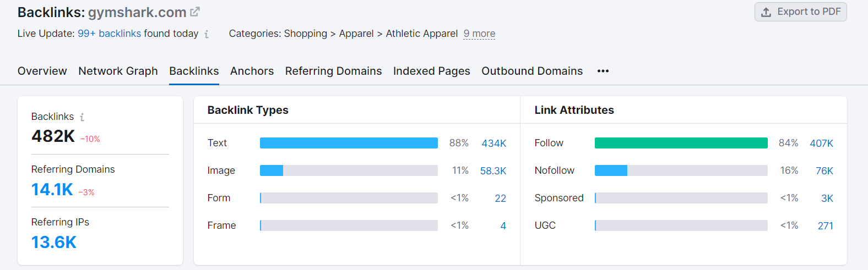The image size is (868, 270).
Task: Click the 14.1K referring domains value
Action: click(52, 189)
